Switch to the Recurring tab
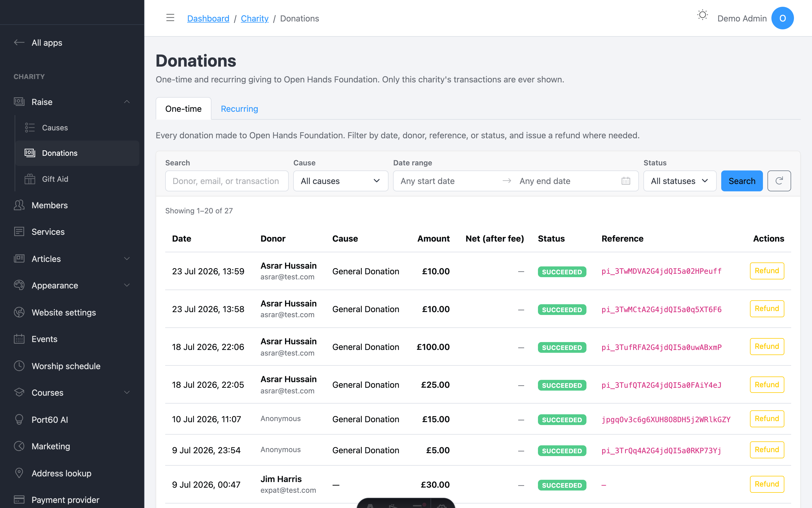 click(239, 109)
